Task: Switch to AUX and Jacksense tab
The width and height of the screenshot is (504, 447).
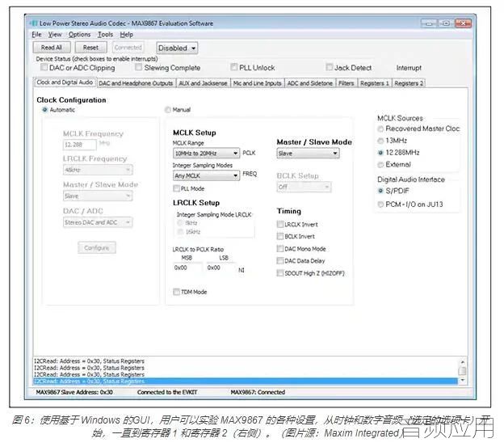Action: pyautogui.click(x=203, y=83)
